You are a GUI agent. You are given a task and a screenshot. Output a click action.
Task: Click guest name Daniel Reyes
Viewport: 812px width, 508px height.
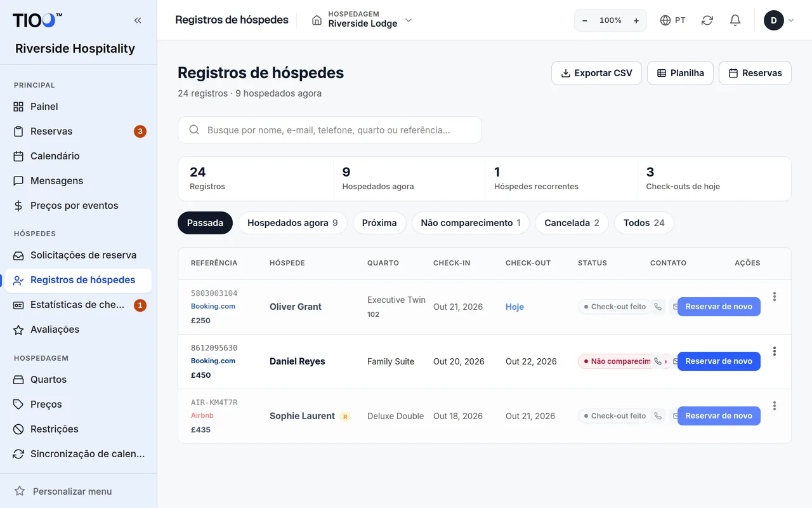pyautogui.click(x=298, y=361)
